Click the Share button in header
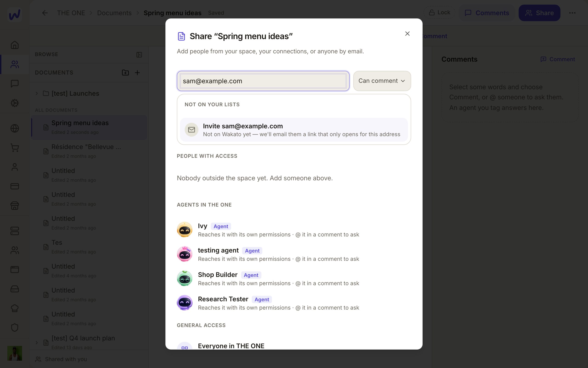Screen dimensions: 588x368 pos(539,13)
